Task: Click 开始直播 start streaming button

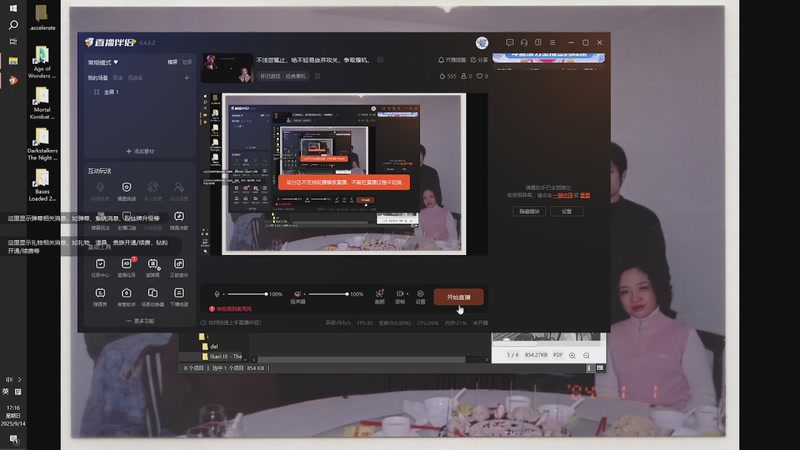Action: (459, 297)
